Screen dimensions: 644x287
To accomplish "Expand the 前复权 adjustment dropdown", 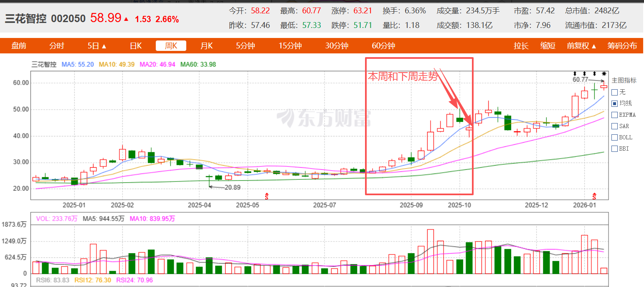I will [x=582, y=46].
